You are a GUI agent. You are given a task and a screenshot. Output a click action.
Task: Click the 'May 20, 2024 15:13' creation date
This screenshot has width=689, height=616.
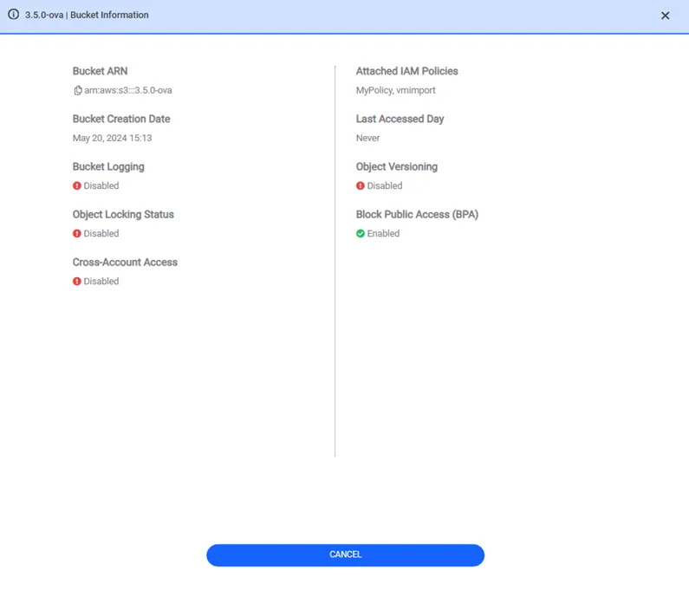click(x=112, y=138)
